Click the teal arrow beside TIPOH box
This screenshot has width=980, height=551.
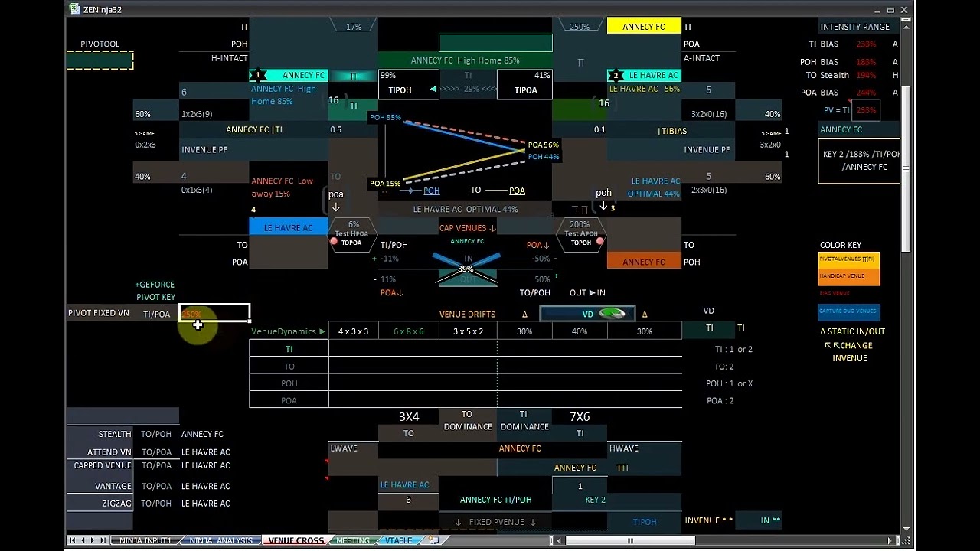pos(433,90)
